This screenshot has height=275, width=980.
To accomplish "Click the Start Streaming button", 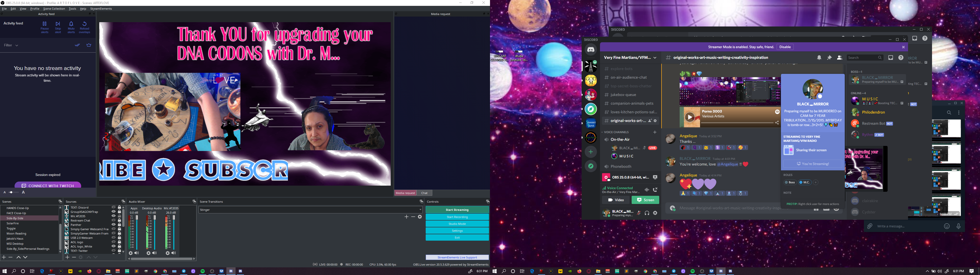I will (457, 210).
